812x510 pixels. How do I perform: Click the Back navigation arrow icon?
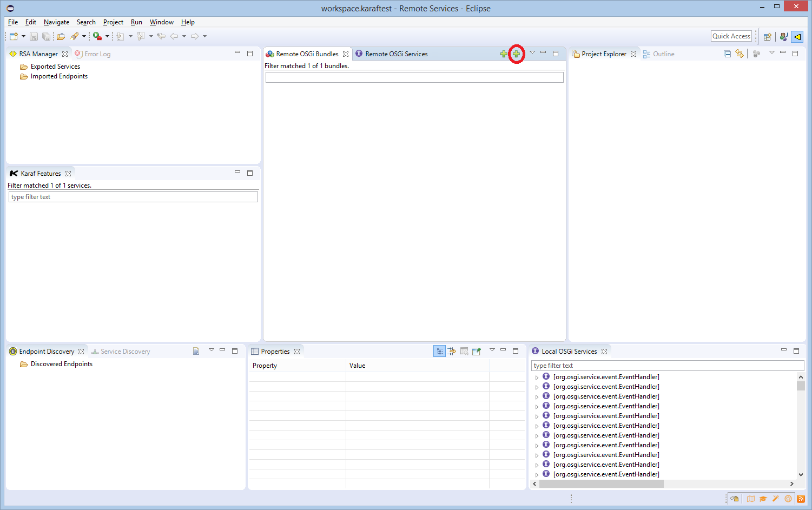click(174, 36)
